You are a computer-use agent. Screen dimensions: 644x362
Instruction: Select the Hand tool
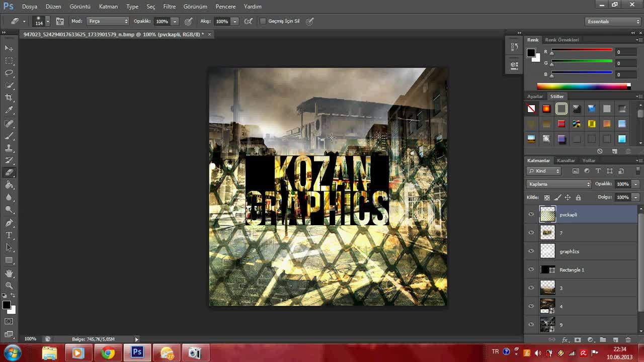tap(9, 274)
